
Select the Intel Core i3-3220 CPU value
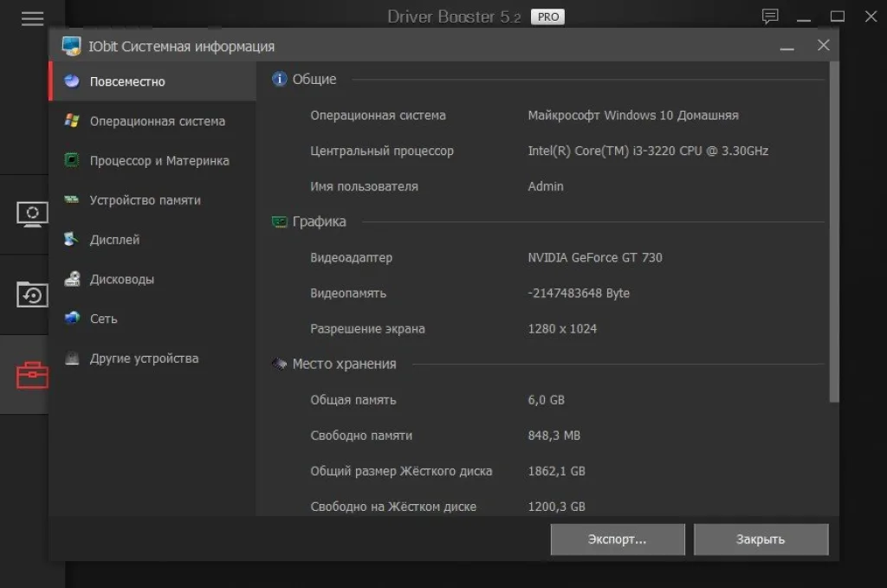point(648,151)
